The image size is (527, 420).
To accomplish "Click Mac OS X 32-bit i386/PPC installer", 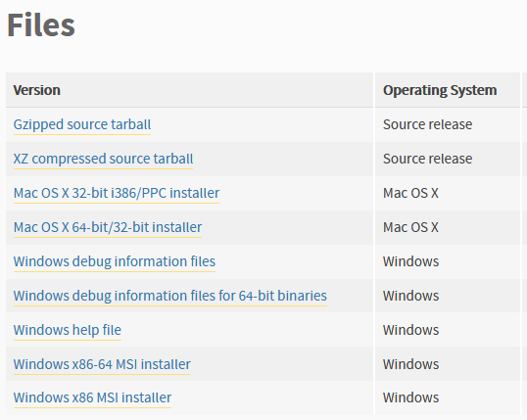I will click(117, 193).
